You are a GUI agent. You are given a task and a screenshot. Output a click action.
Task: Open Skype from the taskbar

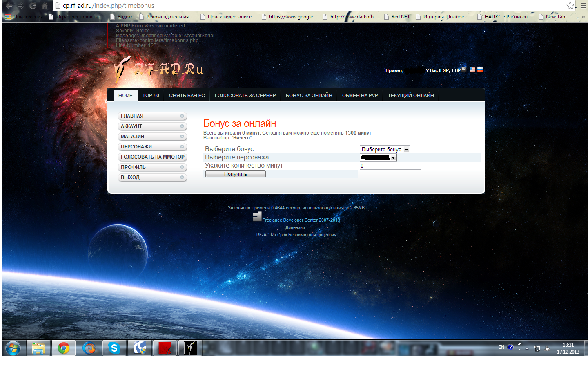pos(114,348)
